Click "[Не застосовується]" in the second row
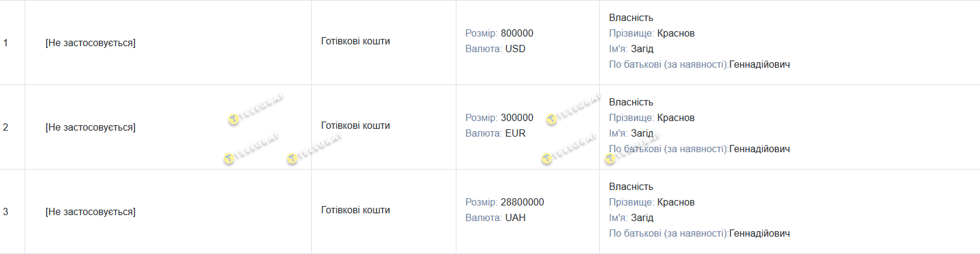This screenshot has width=980, height=254. [91, 128]
